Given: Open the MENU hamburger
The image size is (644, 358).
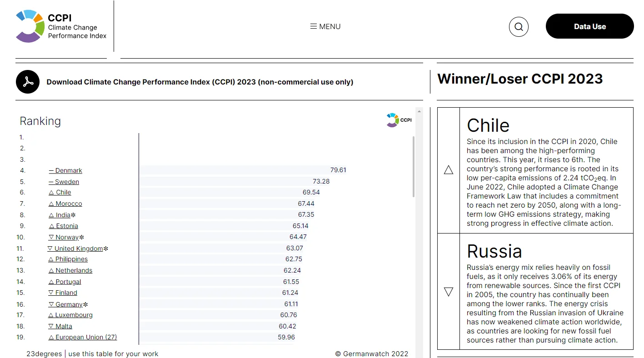Looking at the screenshot, I should (x=325, y=26).
